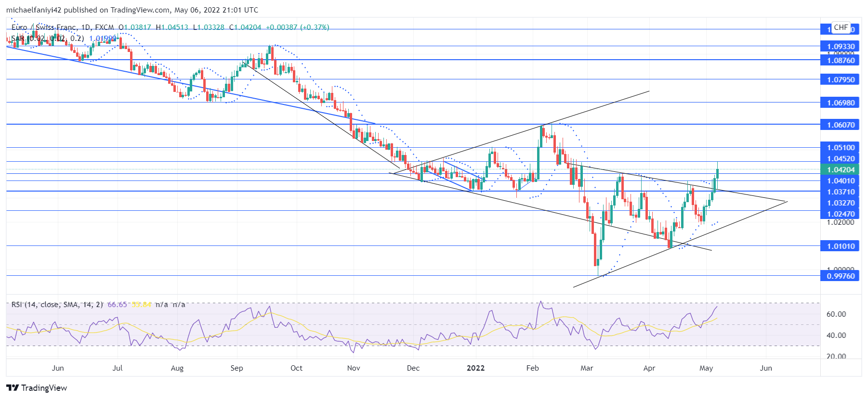The height and width of the screenshot is (399, 868).
Task: Click the Apr label on time axis
Action: (x=649, y=368)
